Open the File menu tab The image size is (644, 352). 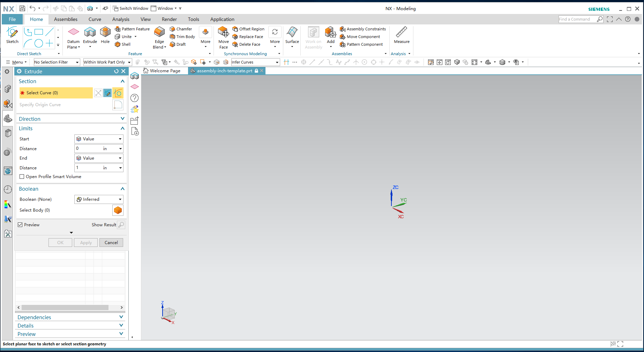click(x=12, y=19)
